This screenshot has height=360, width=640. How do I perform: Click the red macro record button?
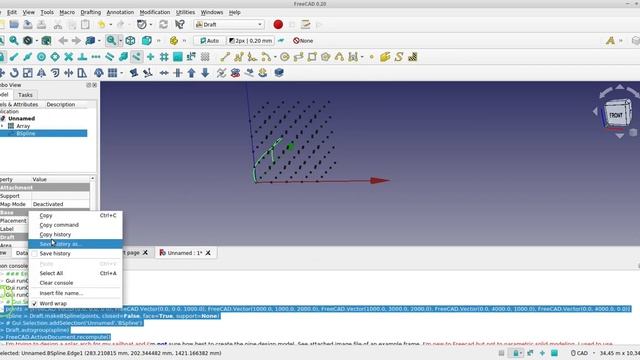click(x=278, y=24)
